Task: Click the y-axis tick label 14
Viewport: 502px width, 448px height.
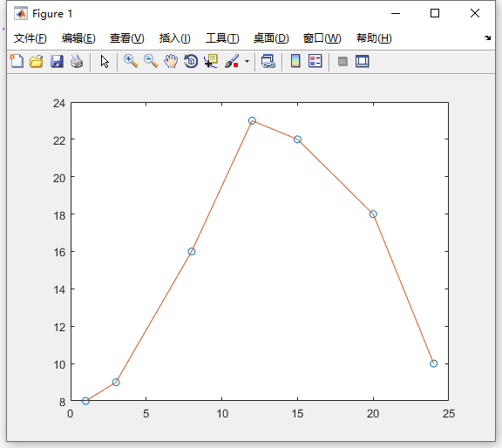Action: (x=59, y=290)
